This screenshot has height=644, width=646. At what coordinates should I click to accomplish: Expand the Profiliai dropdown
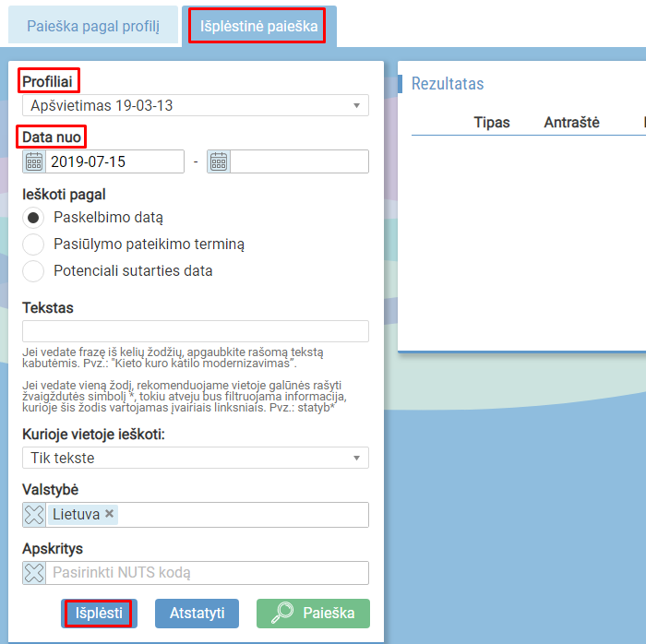coord(195,105)
